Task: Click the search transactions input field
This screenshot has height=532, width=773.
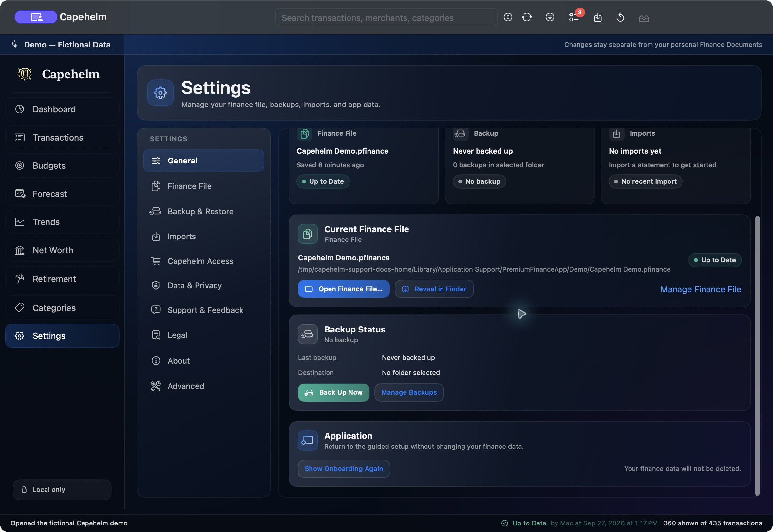Action: (x=386, y=17)
